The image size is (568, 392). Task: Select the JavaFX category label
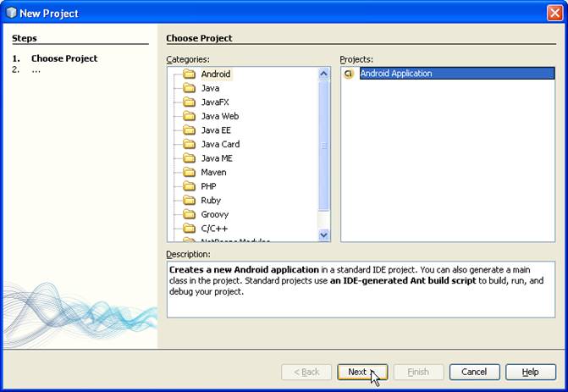coord(215,102)
